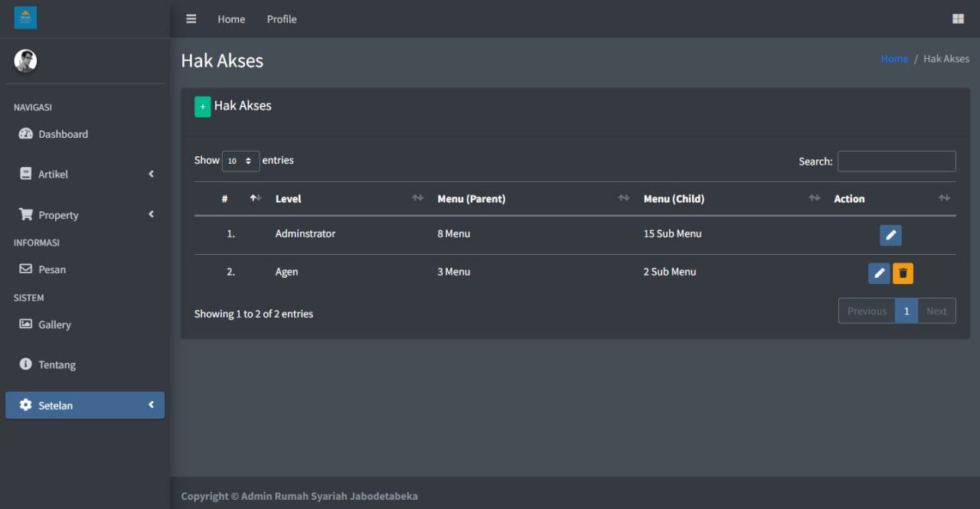
Task: Edit the Adminstrator access level with pencil icon
Action: [890, 236]
